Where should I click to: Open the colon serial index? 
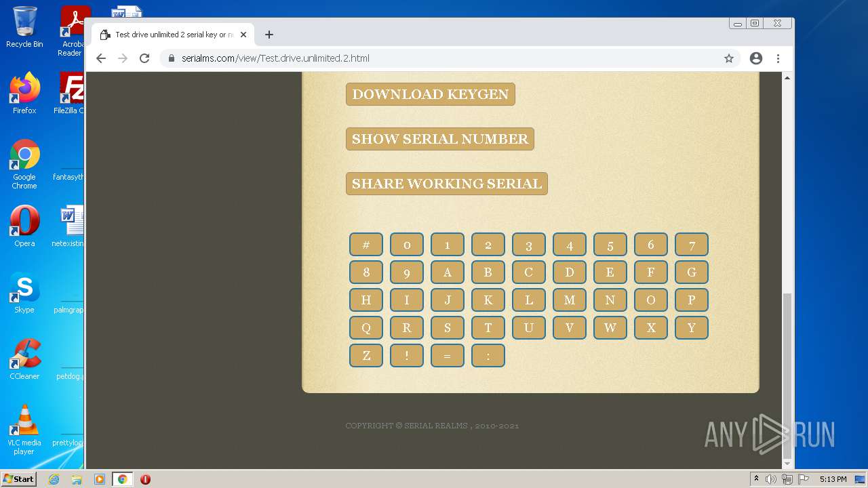click(488, 356)
